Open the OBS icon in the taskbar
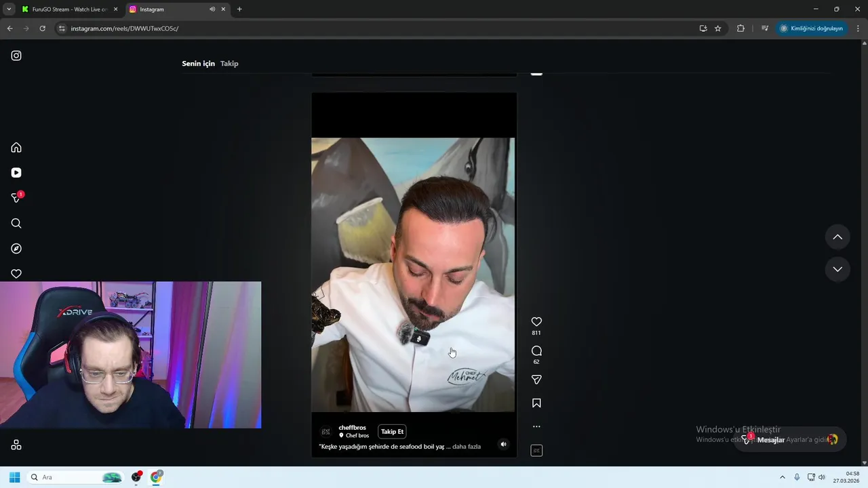868x488 pixels. click(x=136, y=477)
